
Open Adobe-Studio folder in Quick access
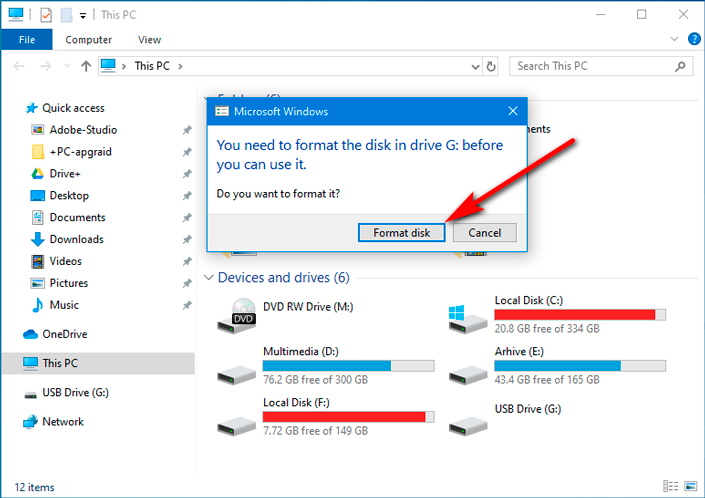coord(83,130)
